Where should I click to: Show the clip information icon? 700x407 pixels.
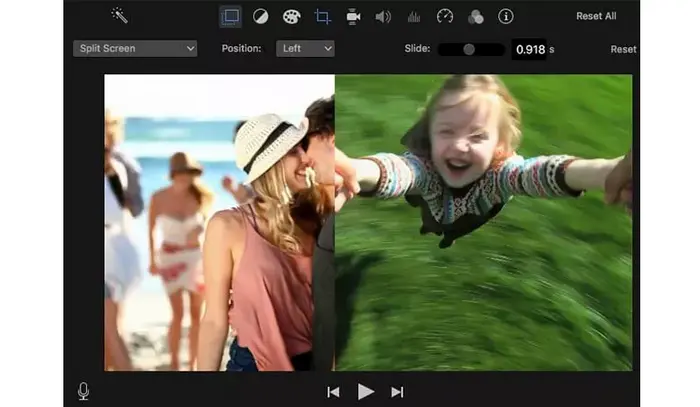point(506,16)
